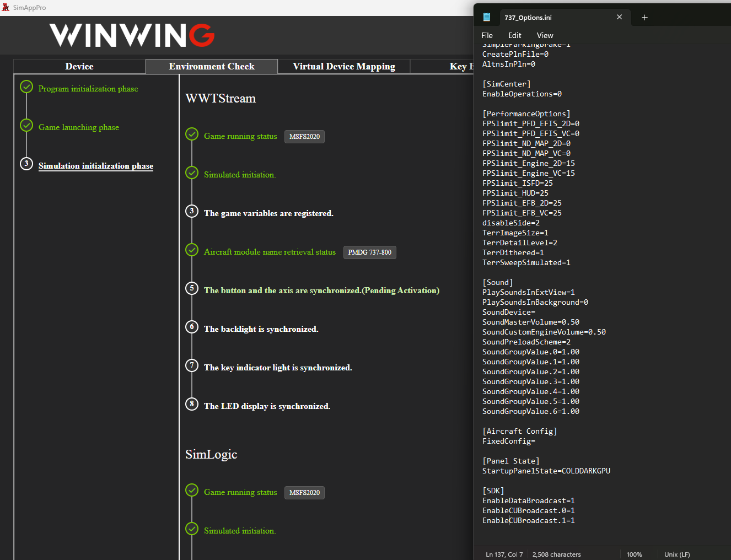Click check icon for Aircraft module name retrieval
Viewport: 731px width, 560px height.
[x=192, y=250]
